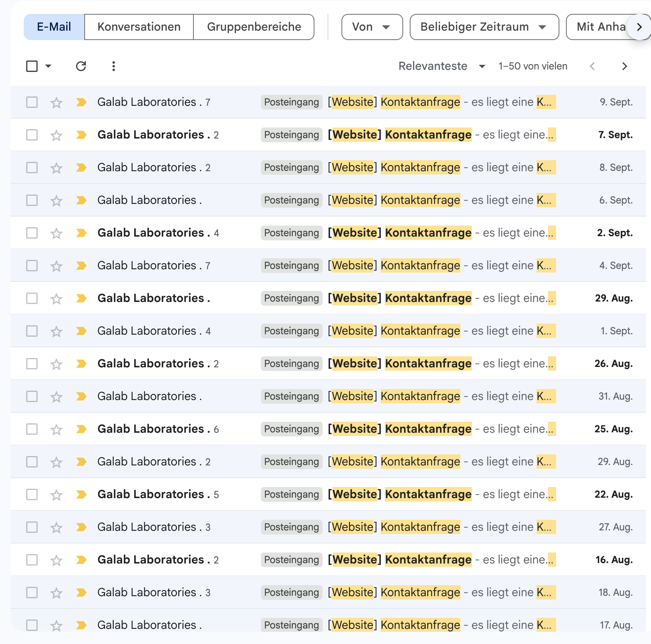Star the email dated 26. Aug.
Viewport: 651px width, 644px height.
click(x=56, y=364)
